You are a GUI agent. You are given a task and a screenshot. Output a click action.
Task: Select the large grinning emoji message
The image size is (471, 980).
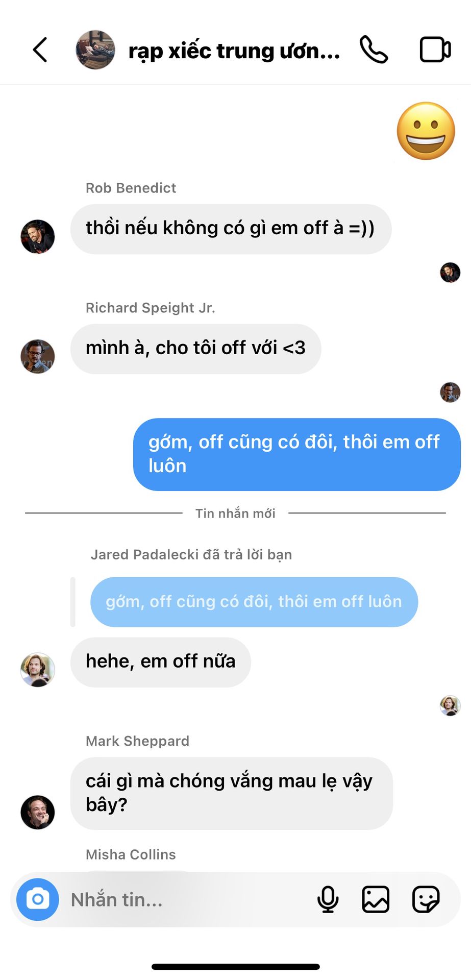(x=426, y=131)
